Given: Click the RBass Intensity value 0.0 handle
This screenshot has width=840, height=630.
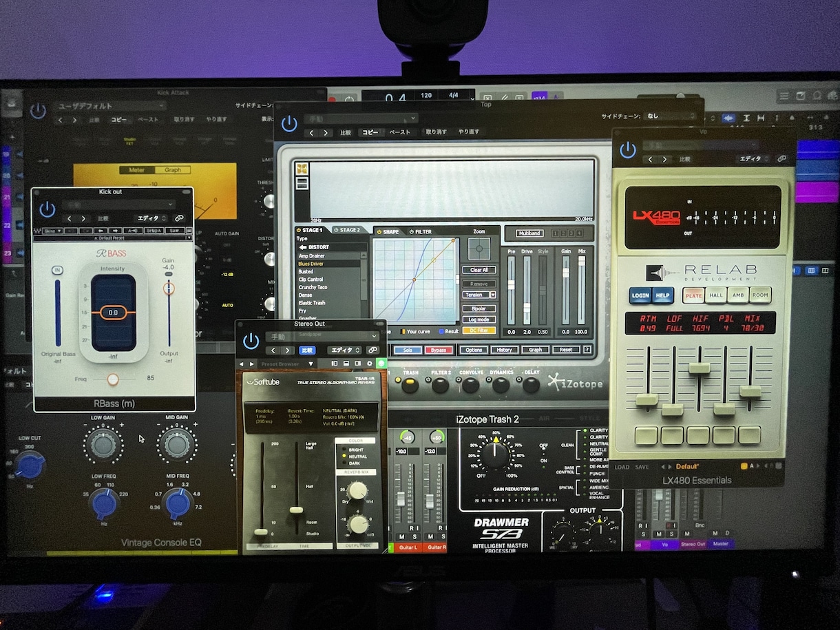Looking at the screenshot, I should pyautogui.click(x=113, y=313).
